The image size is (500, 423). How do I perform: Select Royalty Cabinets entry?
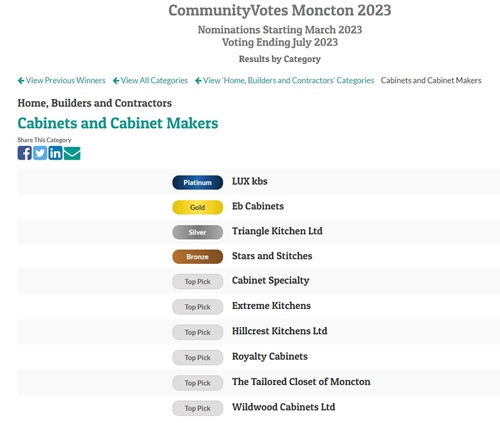[x=270, y=357]
